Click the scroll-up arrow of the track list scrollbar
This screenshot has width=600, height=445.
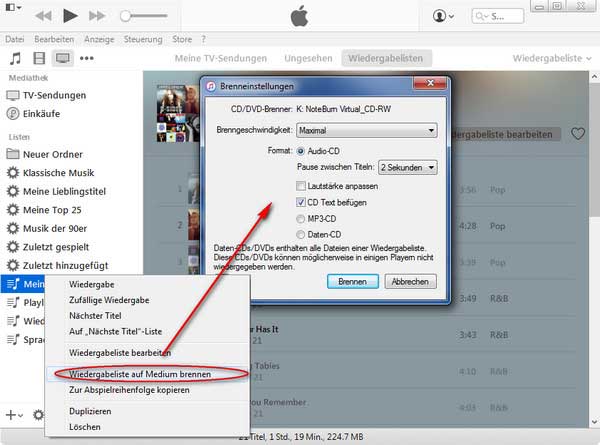click(594, 77)
